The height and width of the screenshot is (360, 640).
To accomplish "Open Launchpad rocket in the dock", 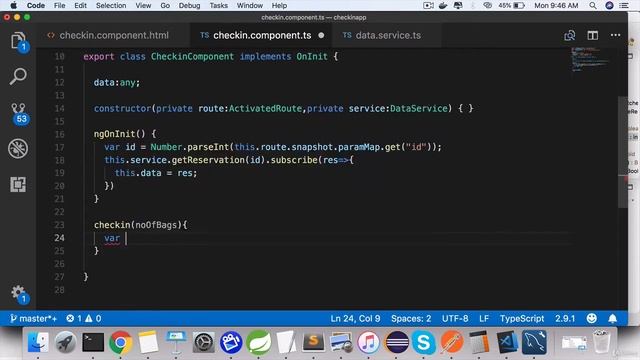I will pyautogui.click(x=65, y=342).
